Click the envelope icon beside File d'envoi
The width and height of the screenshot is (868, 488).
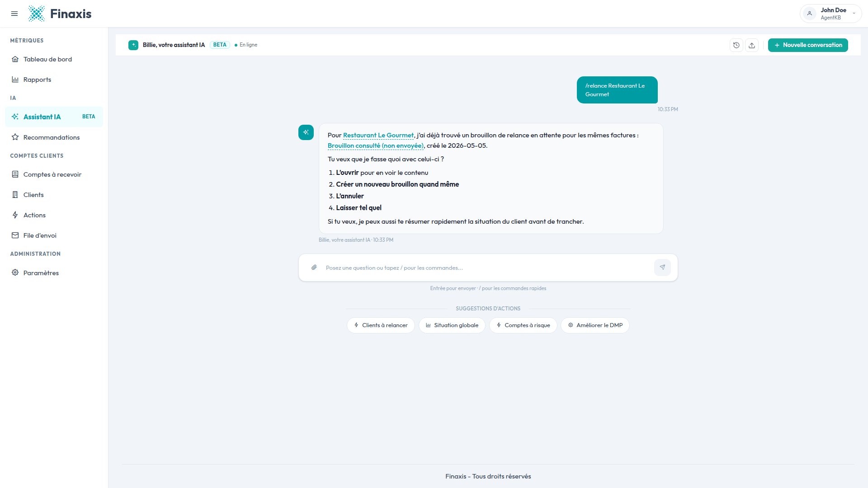[x=15, y=235]
